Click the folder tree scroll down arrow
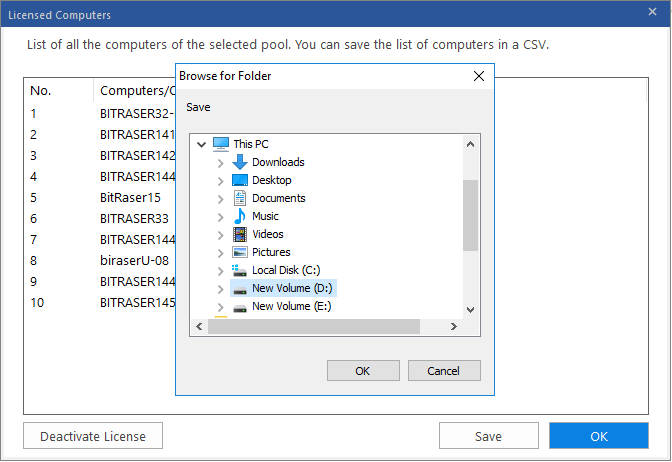The image size is (672, 462). click(x=470, y=309)
